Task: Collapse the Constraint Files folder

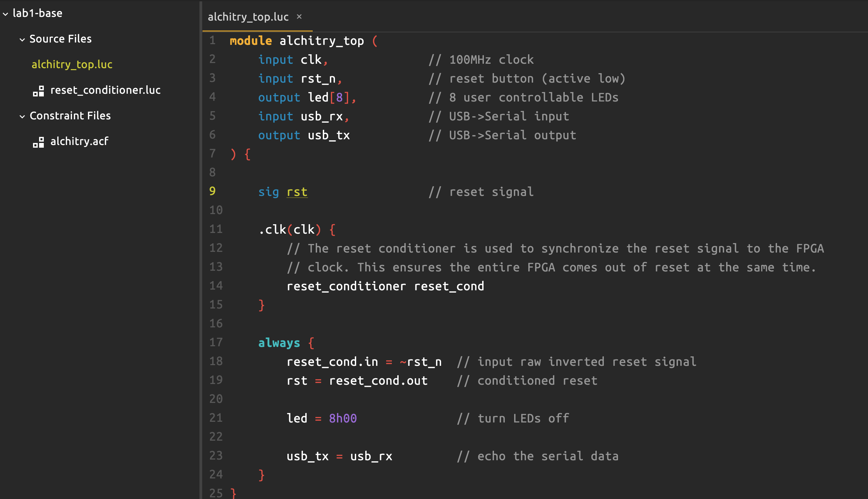Action: tap(22, 117)
